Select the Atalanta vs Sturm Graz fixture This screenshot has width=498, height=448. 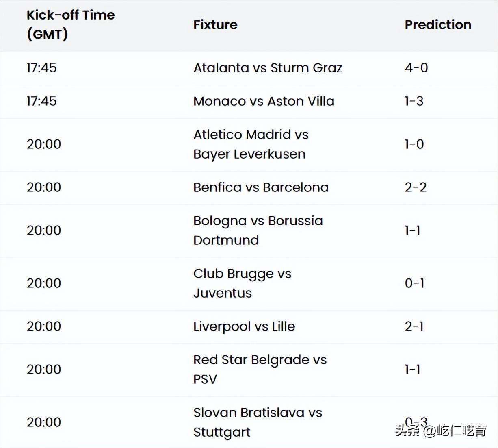point(268,68)
